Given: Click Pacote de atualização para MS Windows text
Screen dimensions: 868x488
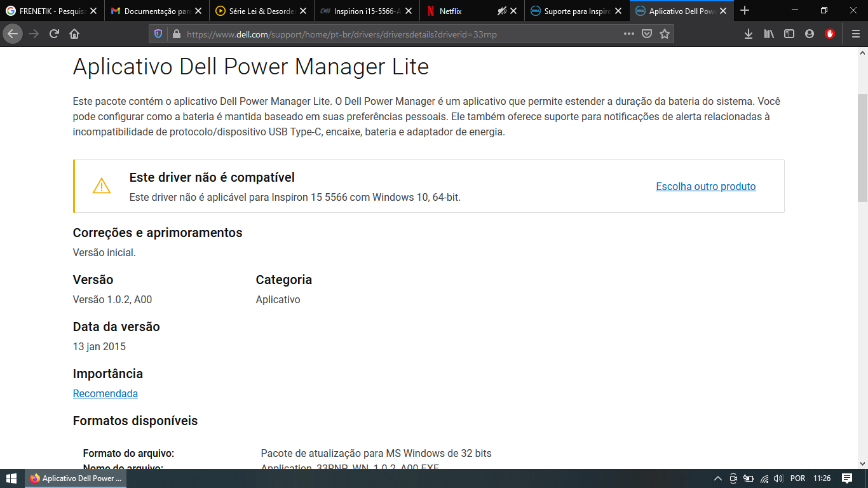Looking at the screenshot, I should [376, 453].
